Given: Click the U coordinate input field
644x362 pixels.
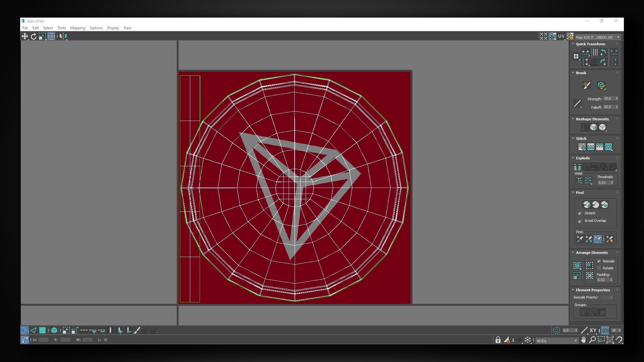Looking at the screenshot, I should pos(43,340).
